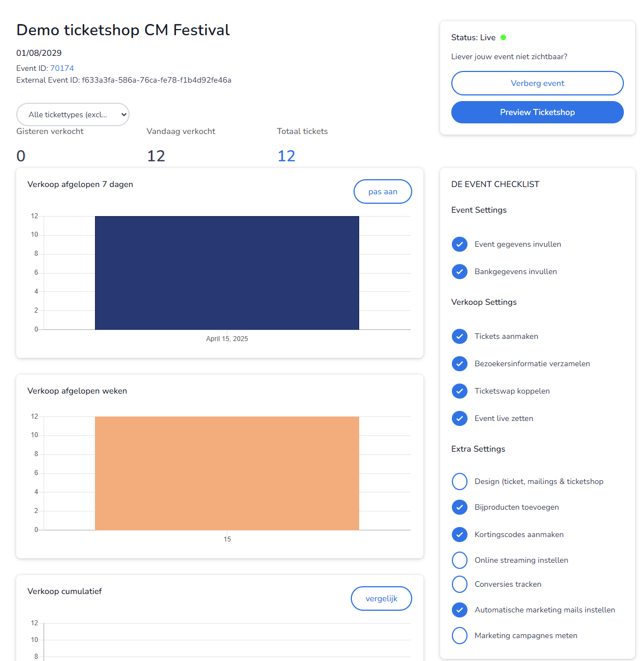This screenshot has height=661, width=644.
Task: Click checkmark icon beside Bijproducten toevoegen
Action: 460,507
